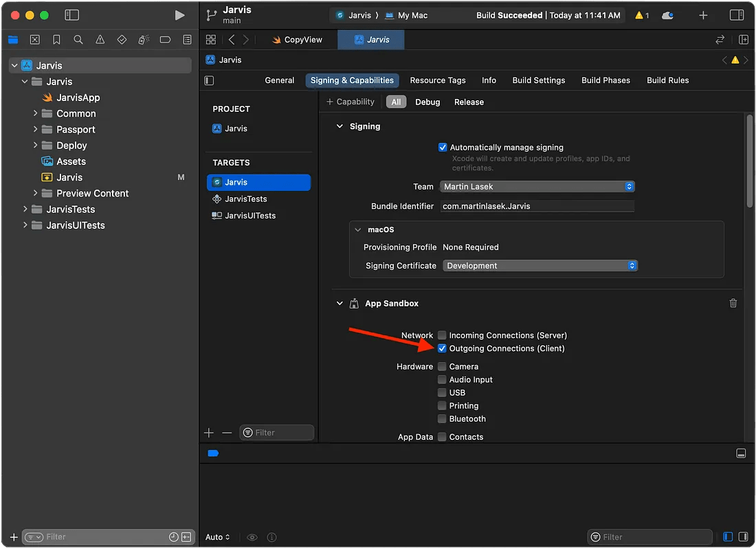This screenshot has height=549, width=756.
Task: Collapse the App Sandbox section
Action: pos(340,303)
